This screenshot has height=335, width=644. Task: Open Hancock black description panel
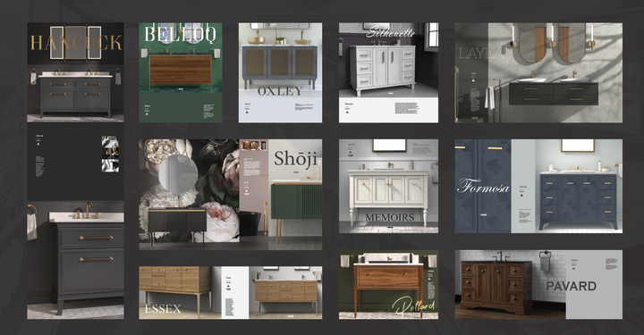tap(75, 162)
